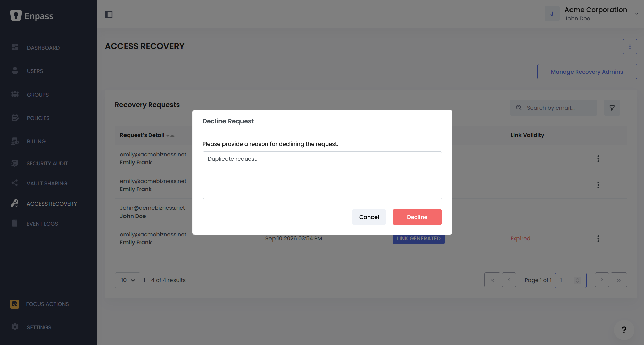Click the Expired link validity text
This screenshot has width=644, height=345.
(521, 239)
